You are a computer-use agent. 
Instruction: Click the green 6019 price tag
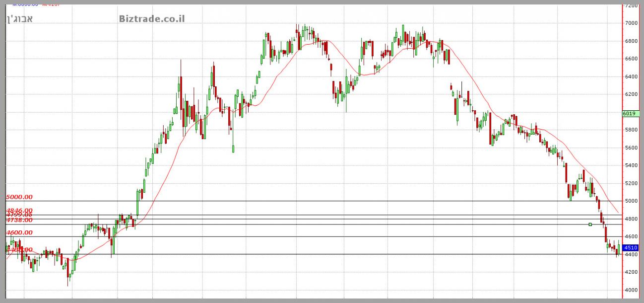629,113
